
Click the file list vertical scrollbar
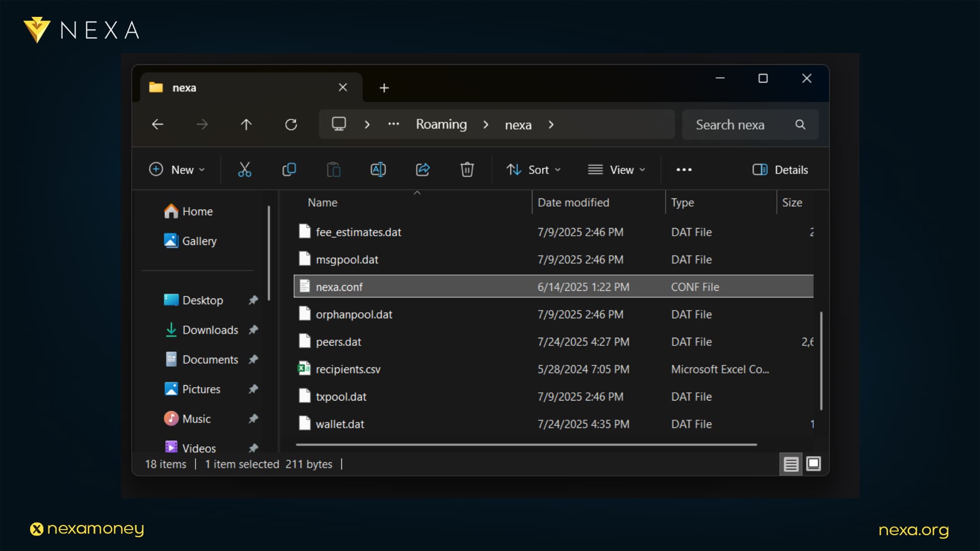pyautogui.click(x=821, y=360)
